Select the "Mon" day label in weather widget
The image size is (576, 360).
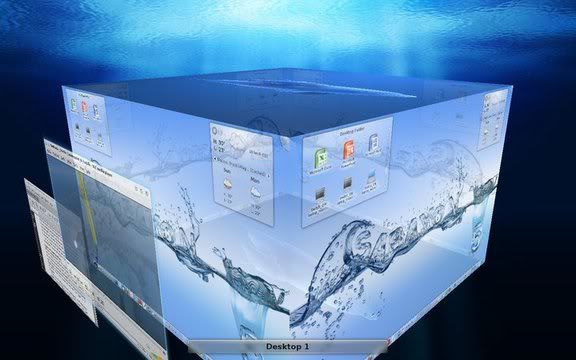tap(255, 180)
